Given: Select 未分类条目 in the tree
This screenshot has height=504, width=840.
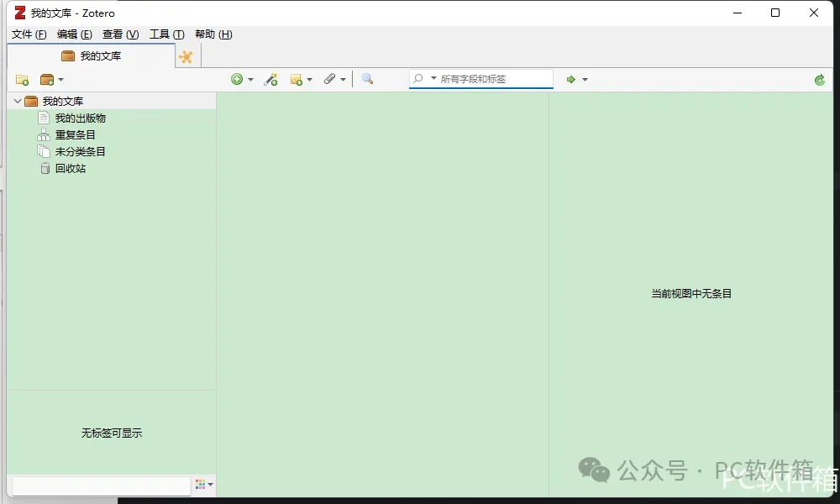Looking at the screenshot, I should tap(80, 151).
